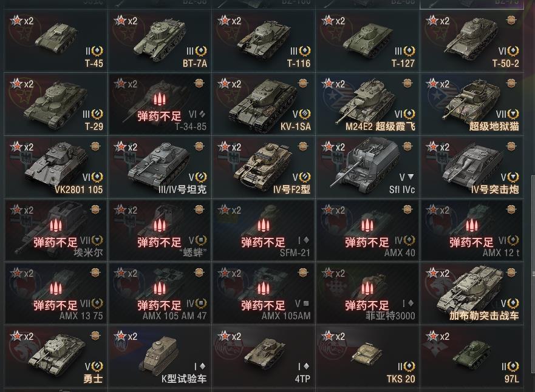Click the red shells icon on T-34-85
The height and width of the screenshot is (392, 535).
coord(159,100)
